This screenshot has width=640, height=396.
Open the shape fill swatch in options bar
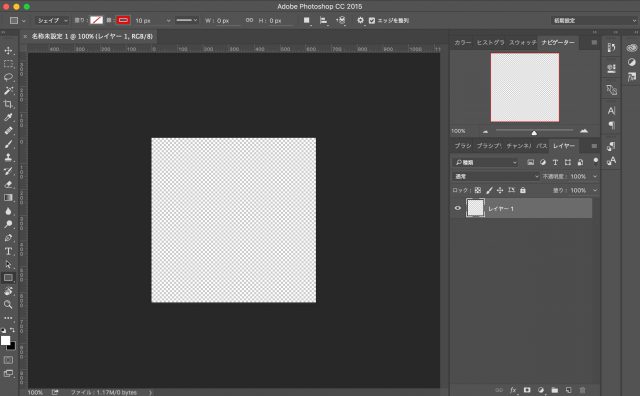pyautogui.click(x=96, y=20)
